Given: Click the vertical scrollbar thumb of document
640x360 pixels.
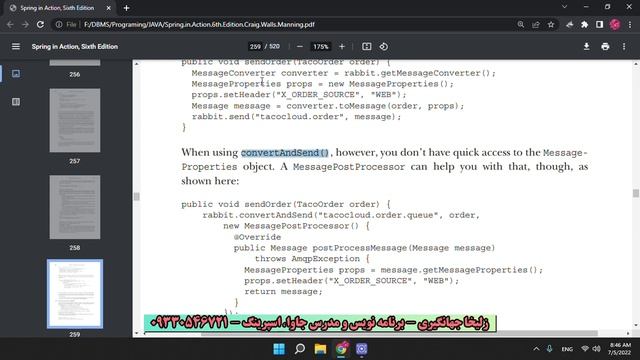Looking at the screenshot, I should click(636, 193).
